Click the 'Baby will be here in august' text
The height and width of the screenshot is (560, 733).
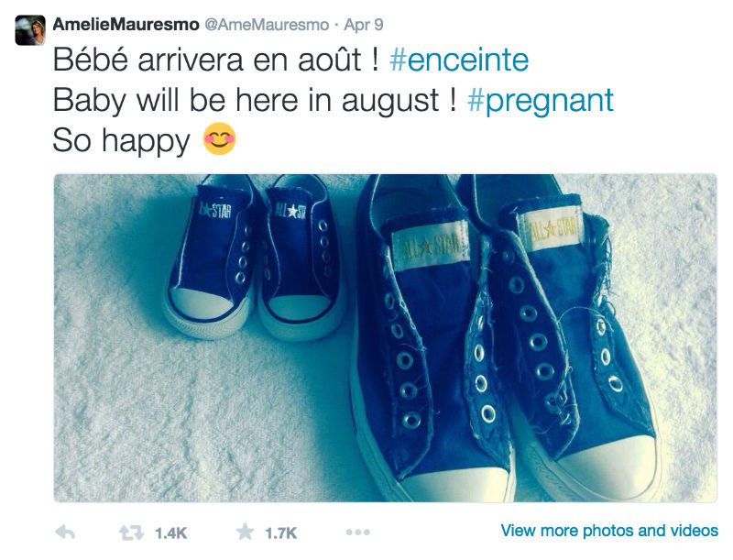pos(255,101)
